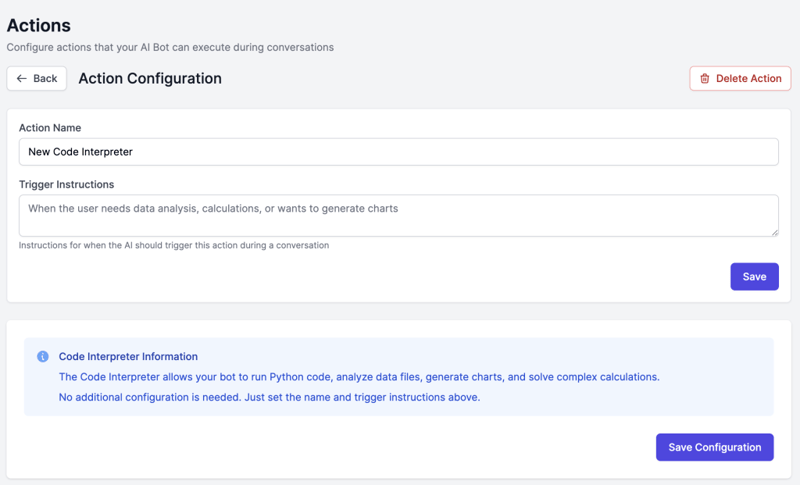800x485 pixels.
Task: Click the trash can icon
Action: pos(704,78)
